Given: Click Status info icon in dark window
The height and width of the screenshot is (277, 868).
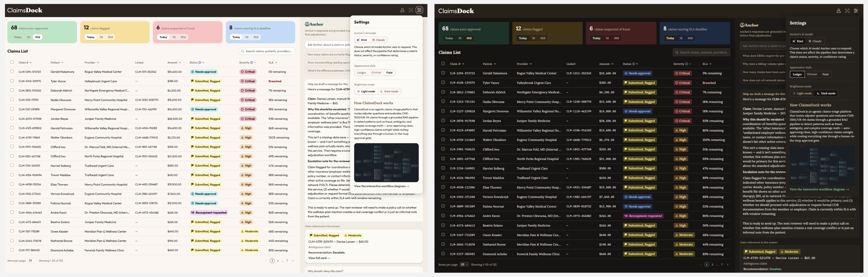Looking at the screenshot, I should pyautogui.click(x=634, y=64).
